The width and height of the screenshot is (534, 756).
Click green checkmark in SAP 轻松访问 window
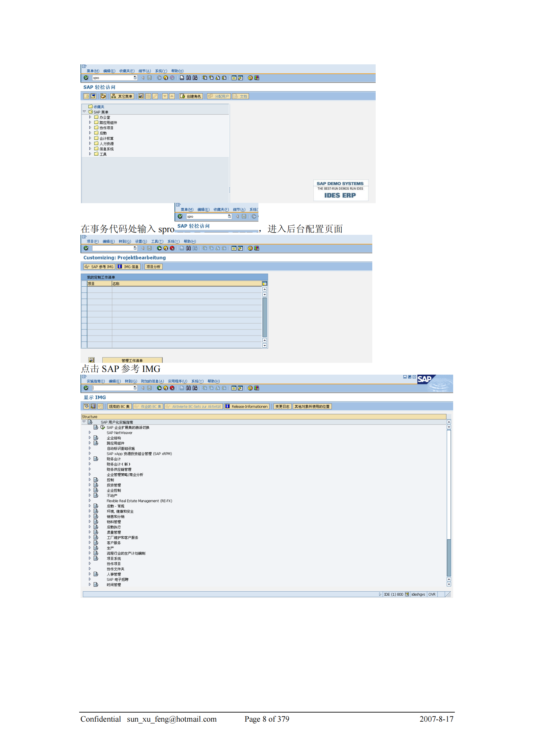coord(86,78)
